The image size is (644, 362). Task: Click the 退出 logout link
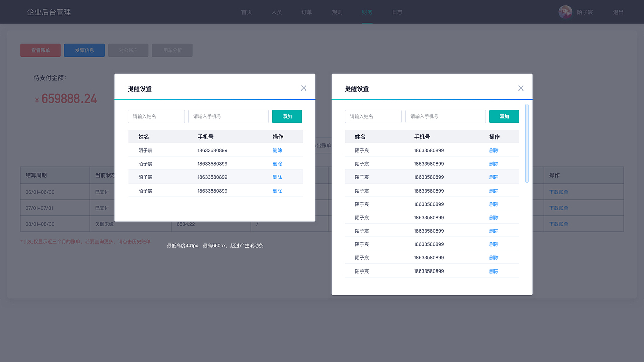[x=618, y=12]
